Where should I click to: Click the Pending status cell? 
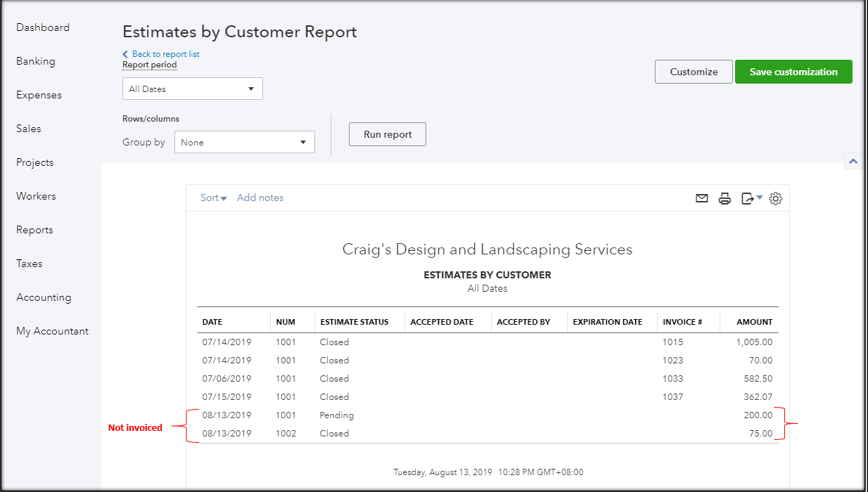click(337, 415)
